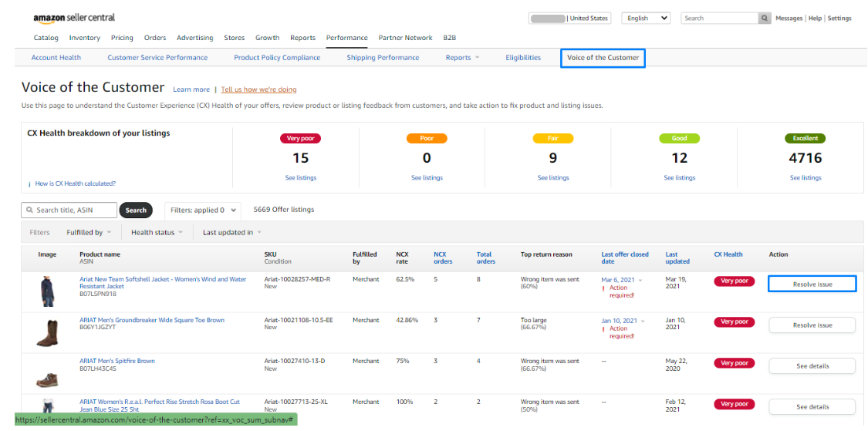Click See listings under Fair count

552,178
